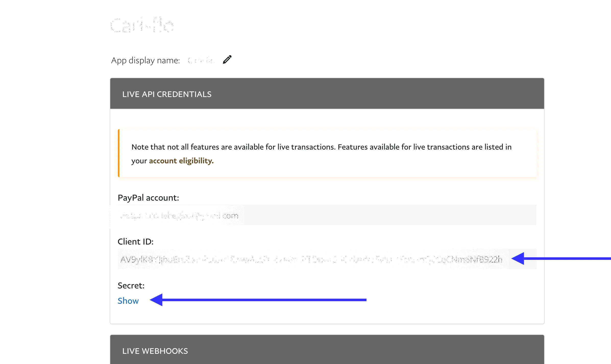Click the blue arrow pointing at Show

[x=258, y=300]
